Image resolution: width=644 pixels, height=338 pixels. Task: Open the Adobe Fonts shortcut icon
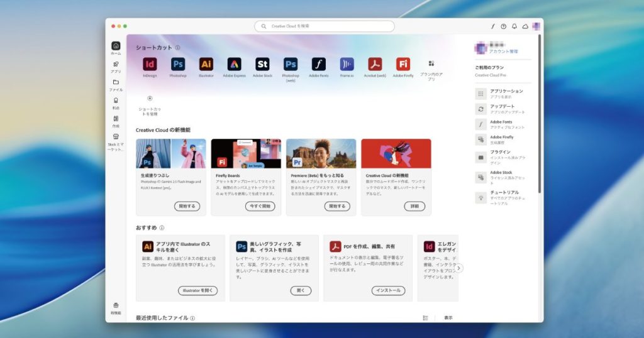click(x=319, y=65)
